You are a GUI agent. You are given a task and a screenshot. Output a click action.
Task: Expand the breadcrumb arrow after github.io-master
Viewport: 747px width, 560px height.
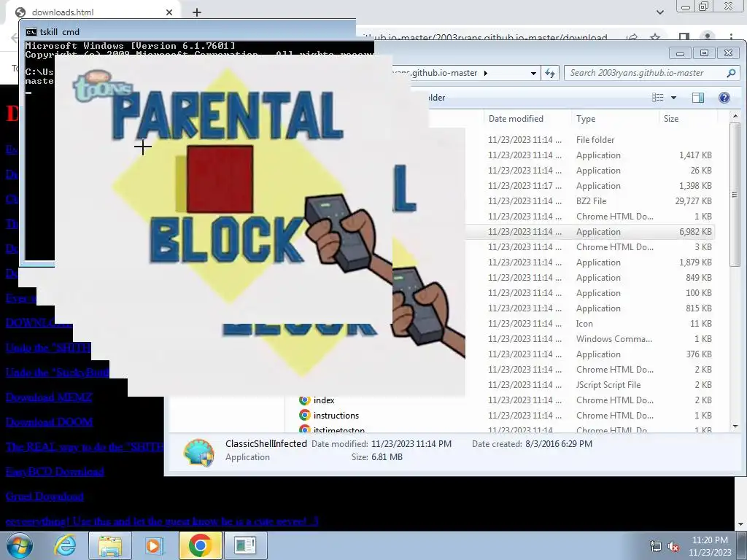(x=485, y=73)
